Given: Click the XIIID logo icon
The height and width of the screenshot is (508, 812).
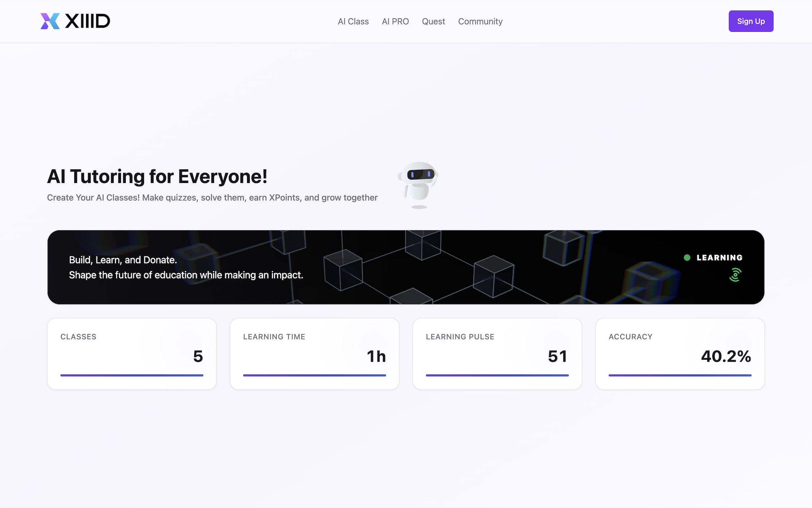Looking at the screenshot, I should click(x=50, y=21).
